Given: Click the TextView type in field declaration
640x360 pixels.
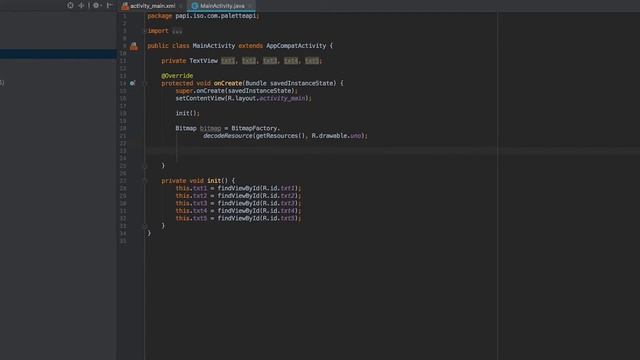Looking at the screenshot, I should pyautogui.click(x=203, y=61).
